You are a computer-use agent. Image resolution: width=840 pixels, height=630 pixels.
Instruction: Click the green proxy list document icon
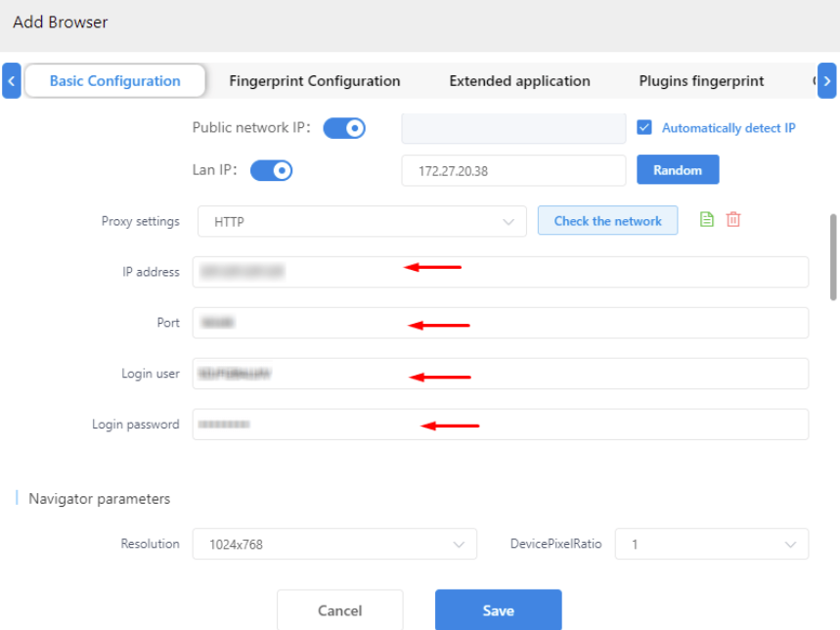tap(706, 219)
